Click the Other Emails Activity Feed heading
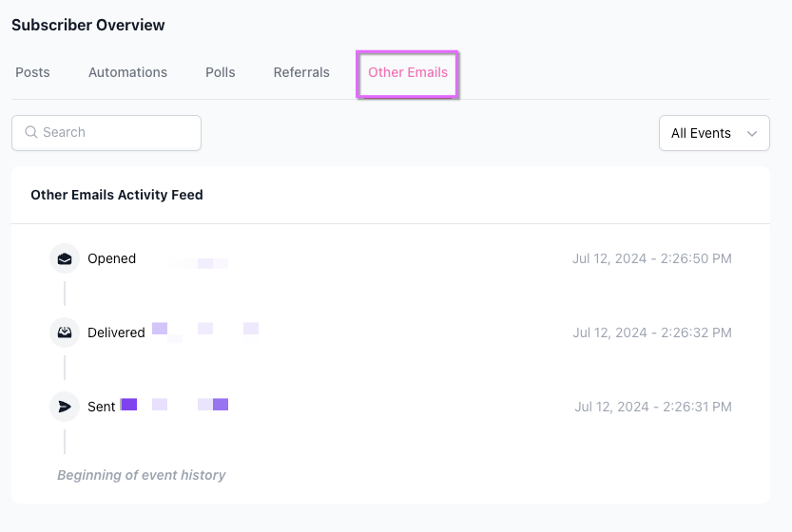 117,195
